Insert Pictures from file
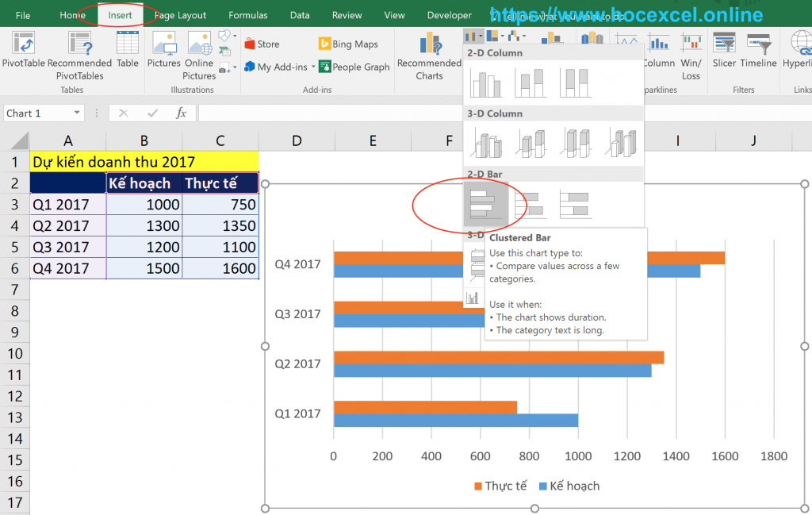This screenshot has width=812, height=515. (x=163, y=56)
